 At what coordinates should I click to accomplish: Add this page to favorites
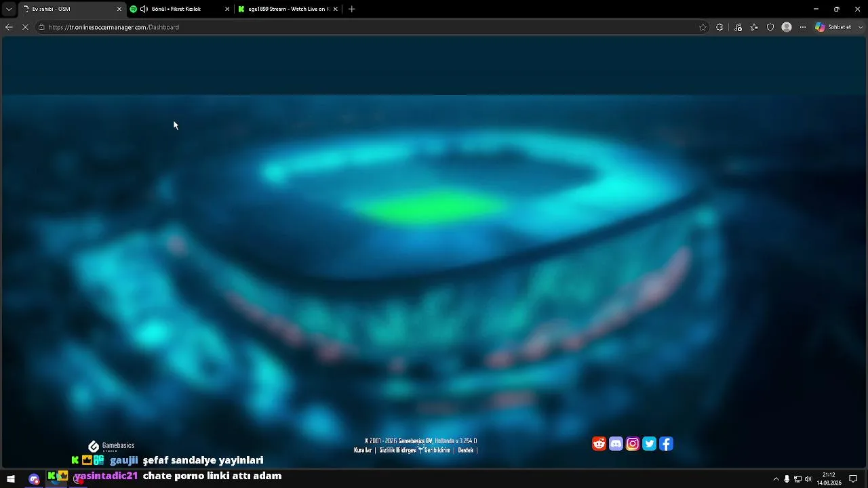pos(703,27)
